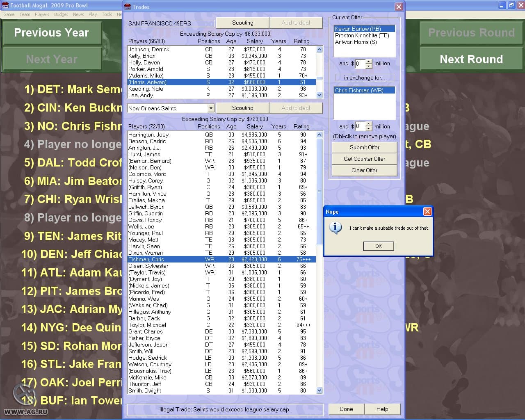Click Add to deal for Saints list
The width and height of the screenshot is (525, 420).
tap(296, 108)
